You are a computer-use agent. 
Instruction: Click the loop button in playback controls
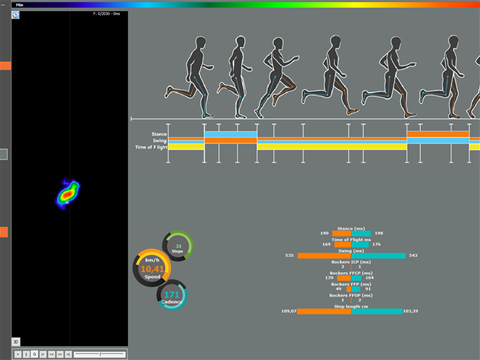pyautogui.click(x=34, y=354)
